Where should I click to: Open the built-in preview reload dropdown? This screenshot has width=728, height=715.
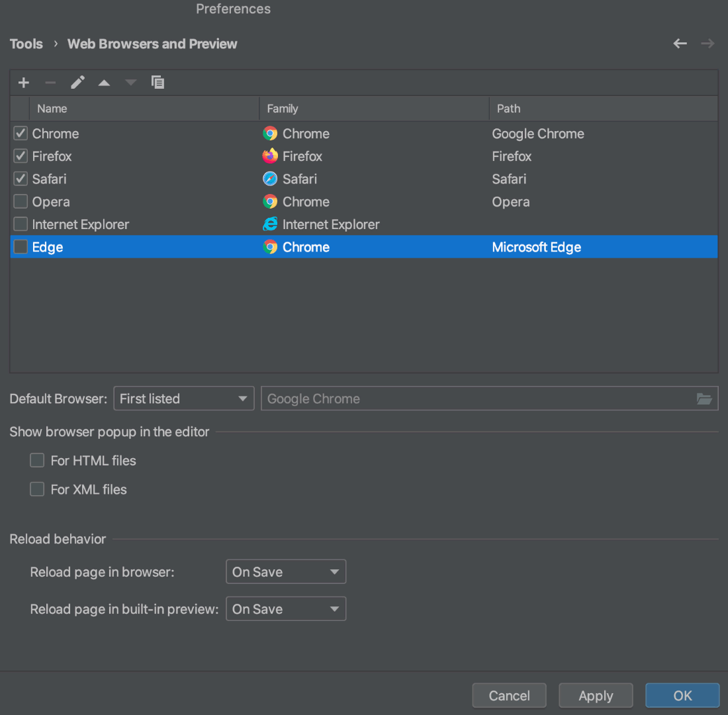point(286,608)
